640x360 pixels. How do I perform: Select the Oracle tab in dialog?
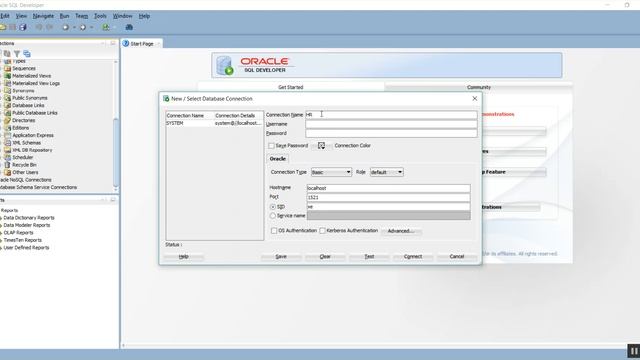click(278, 158)
